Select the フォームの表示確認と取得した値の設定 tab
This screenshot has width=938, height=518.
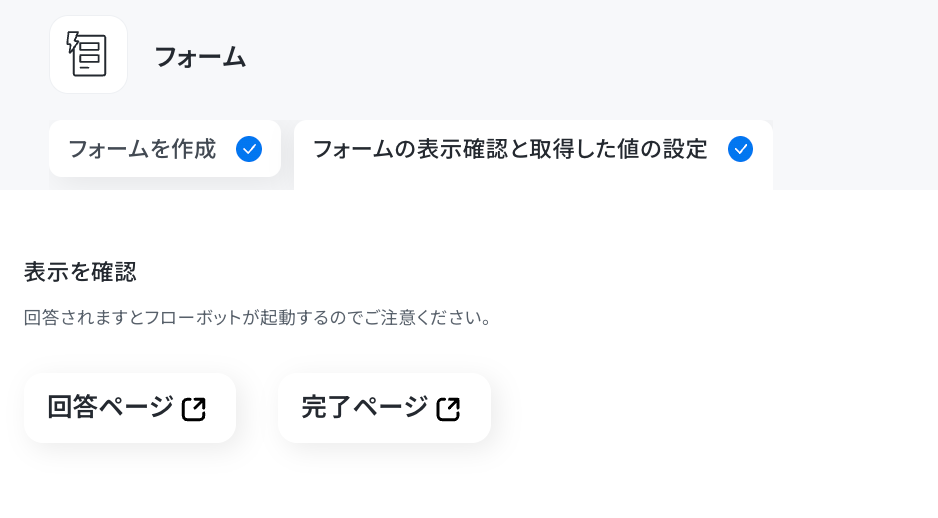coord(533,154)
